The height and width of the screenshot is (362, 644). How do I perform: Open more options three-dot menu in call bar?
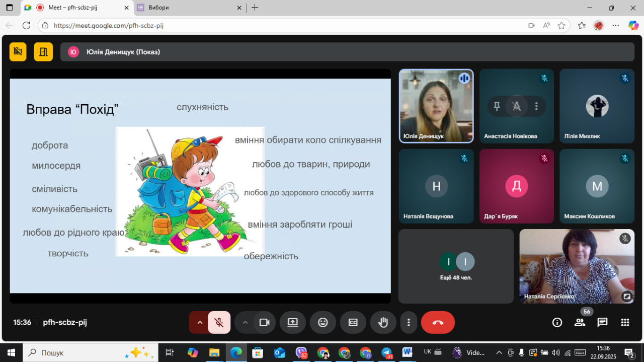409,323
